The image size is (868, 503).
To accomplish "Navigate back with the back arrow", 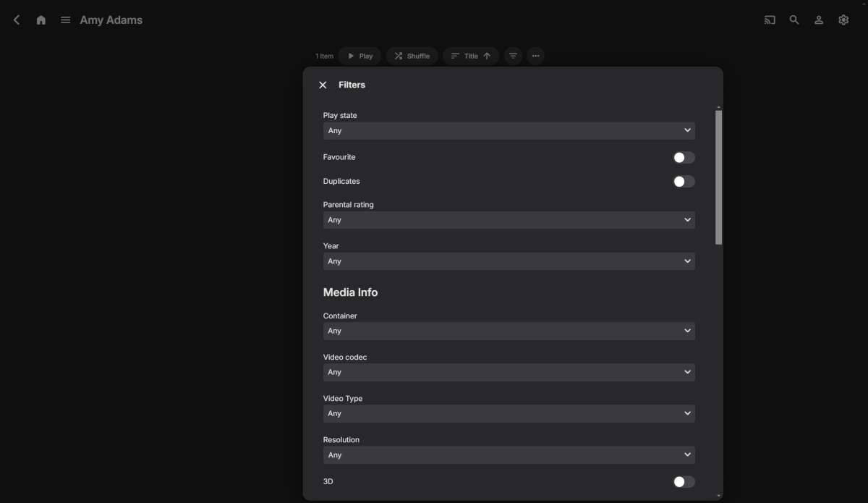I will (x=16, y=20).
